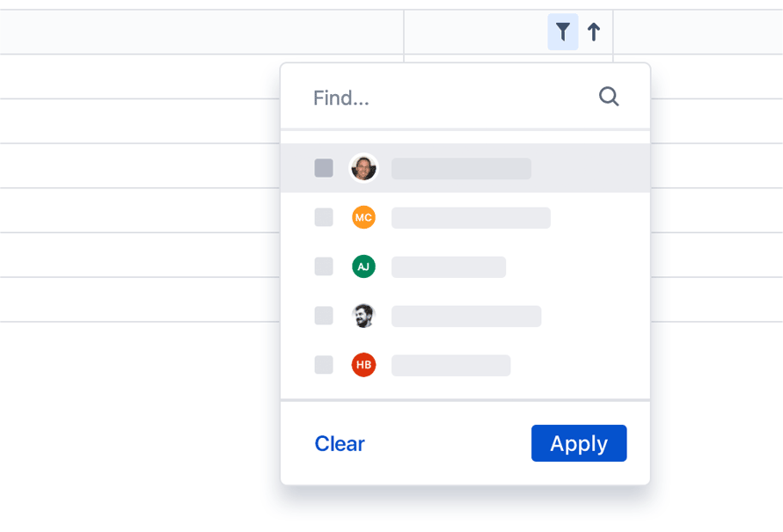
Task: Click the Clear link
Action: tap(340, 444)
